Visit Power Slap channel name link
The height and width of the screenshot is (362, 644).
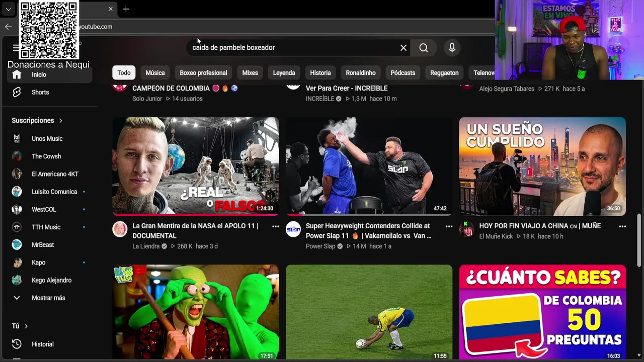tap(320, 246)
